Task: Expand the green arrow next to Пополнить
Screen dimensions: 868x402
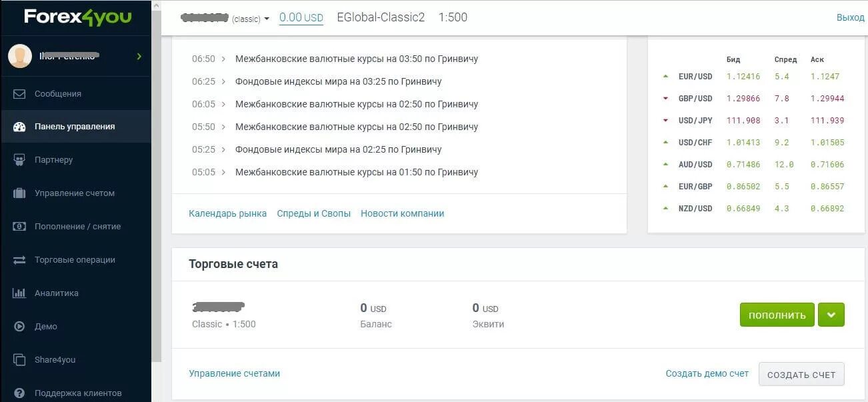Action: click(x=831, y=315)
